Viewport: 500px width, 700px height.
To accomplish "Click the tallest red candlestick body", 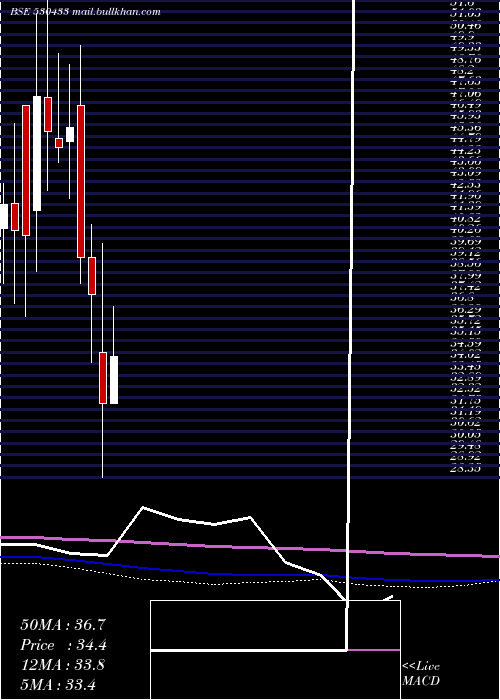I will point(81,181).
